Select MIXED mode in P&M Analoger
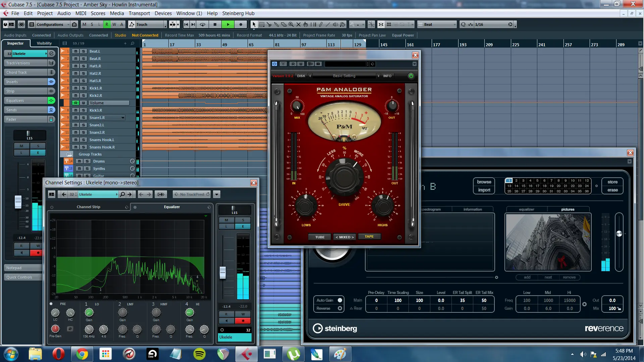This screenshot has height=362, width=644. pyautogui.click(x=344, y=237)
